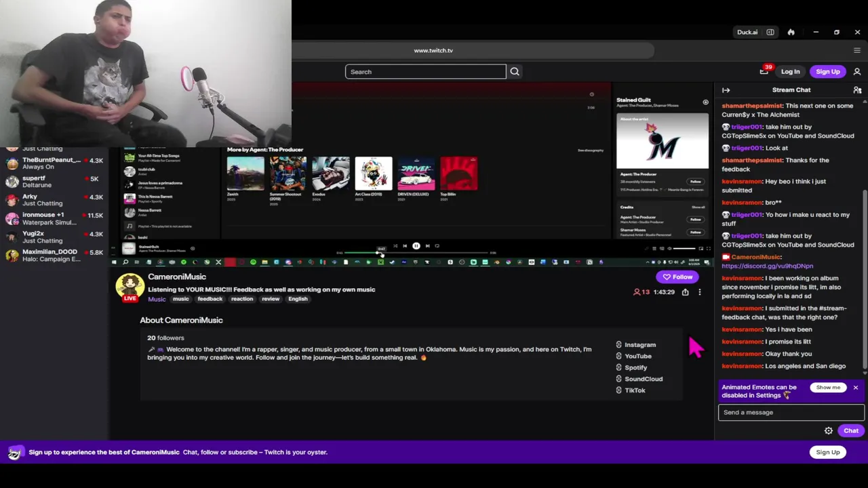Viewport: 868px width, 488px height.
Task: Click the Summer Shootout album thumbnail
Action: coord(288,174)
